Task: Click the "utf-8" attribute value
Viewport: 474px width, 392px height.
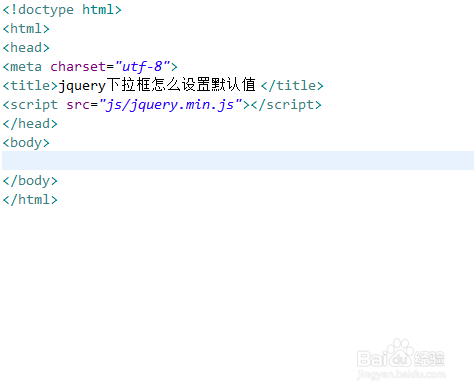Action: pyautogui.click(x=142, y=67)
